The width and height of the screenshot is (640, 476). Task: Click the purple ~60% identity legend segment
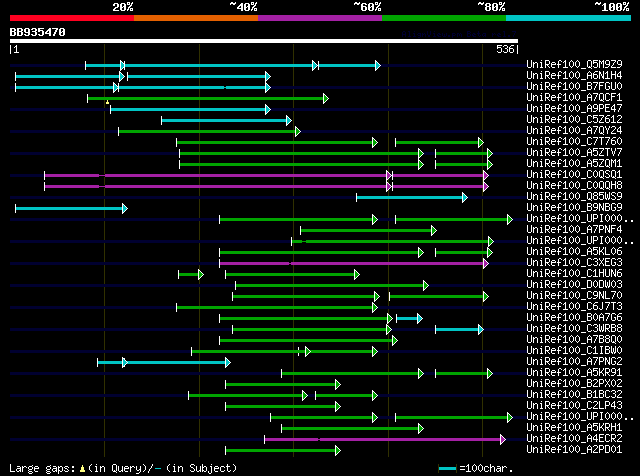[x=320, y=18]
